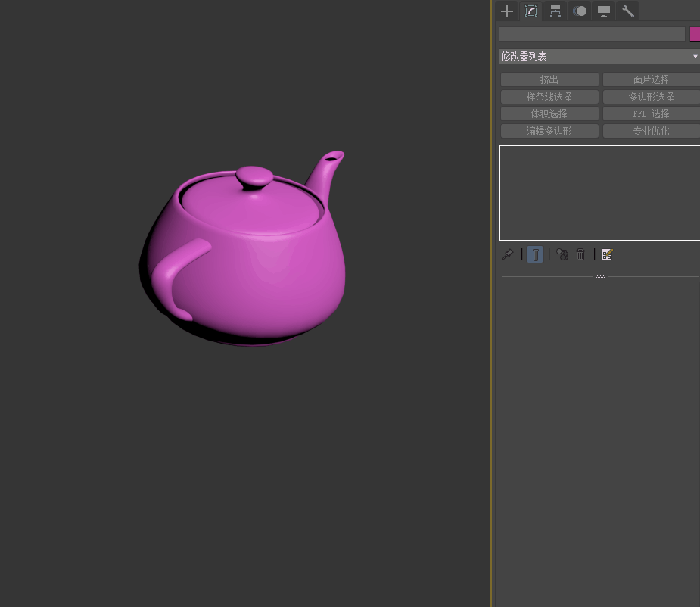Switch to the Modify panel tab
The width and height of the screenshot is (700, 607).
pyautogui.click(x=531, y=11)
